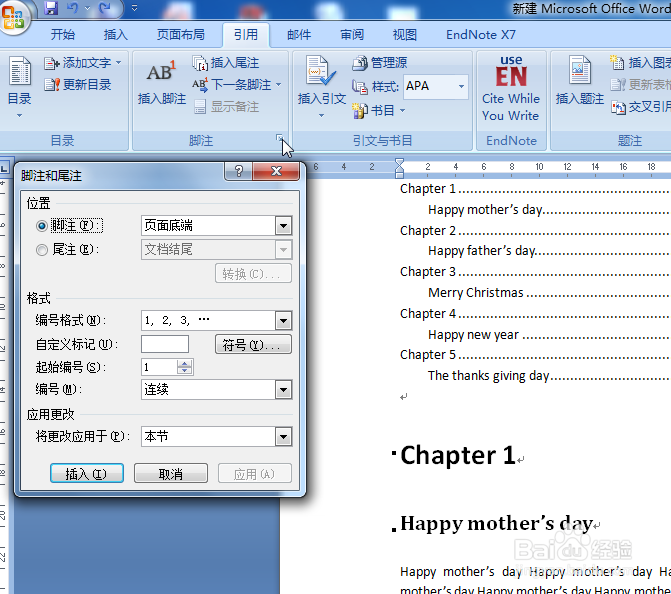Click ruler first-line indent marker
The image size is (671, 594).
click(x=399, y=162)
